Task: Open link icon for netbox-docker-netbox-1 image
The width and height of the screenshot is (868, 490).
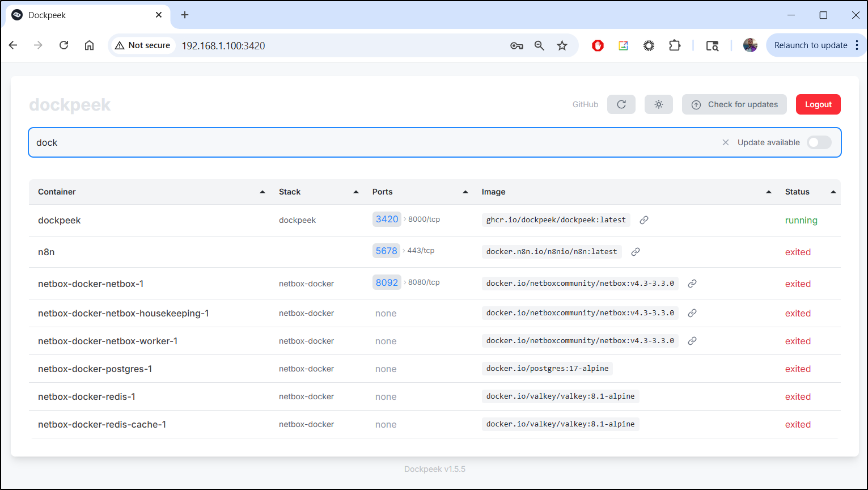Action: (x=692, y=284)
